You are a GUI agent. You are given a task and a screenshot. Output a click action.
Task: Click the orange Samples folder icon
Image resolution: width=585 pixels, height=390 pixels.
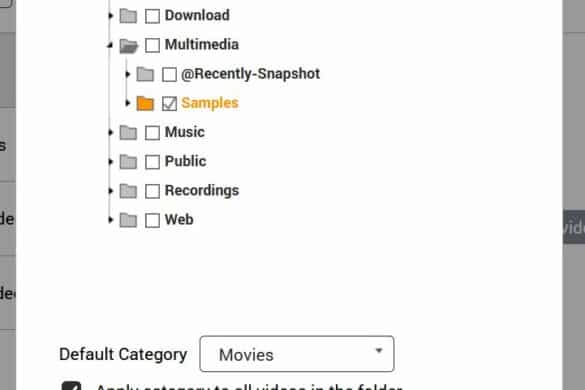click(x=145, y=103)
